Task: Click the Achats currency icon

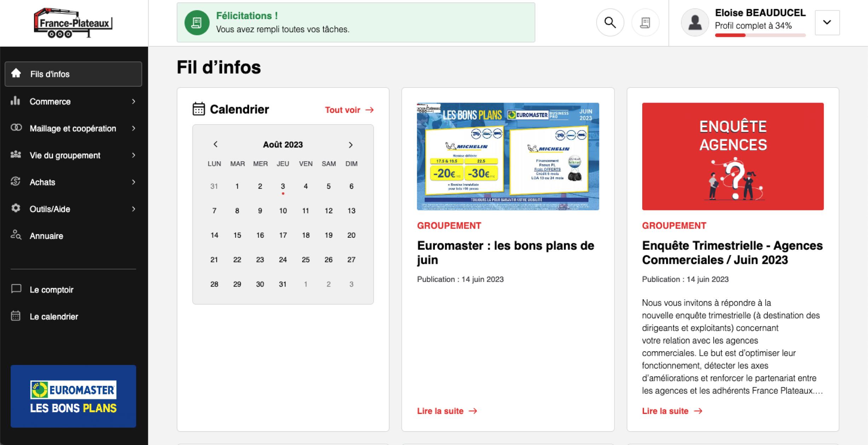Action: pos(16,181)
